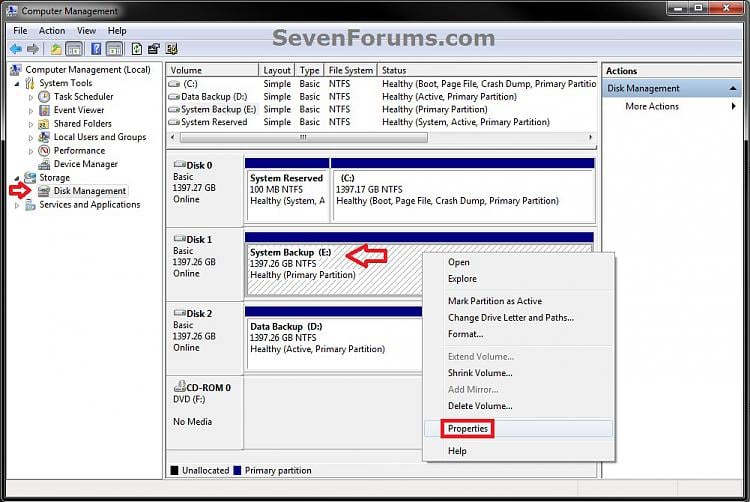Open the Help menu in menu bar
The image size is (750, 502).
pyautogui.click(x=117, y=31)
